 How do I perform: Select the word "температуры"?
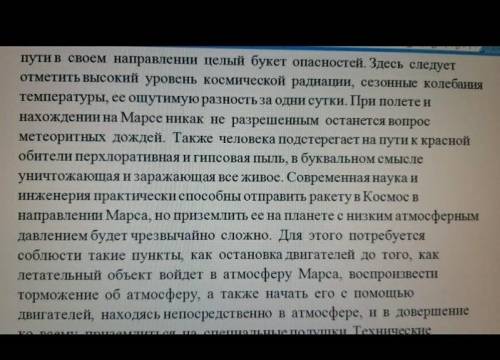tap(63, 97)
